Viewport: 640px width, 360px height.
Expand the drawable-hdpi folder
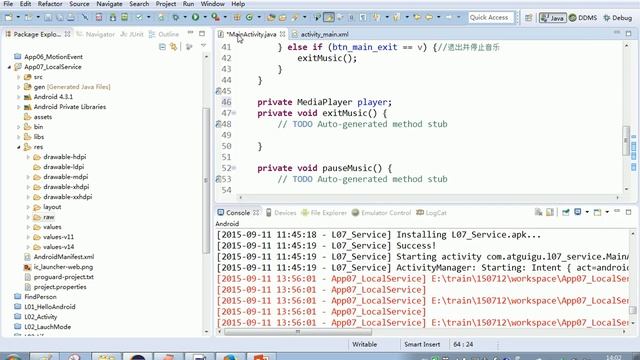[28, 157]
